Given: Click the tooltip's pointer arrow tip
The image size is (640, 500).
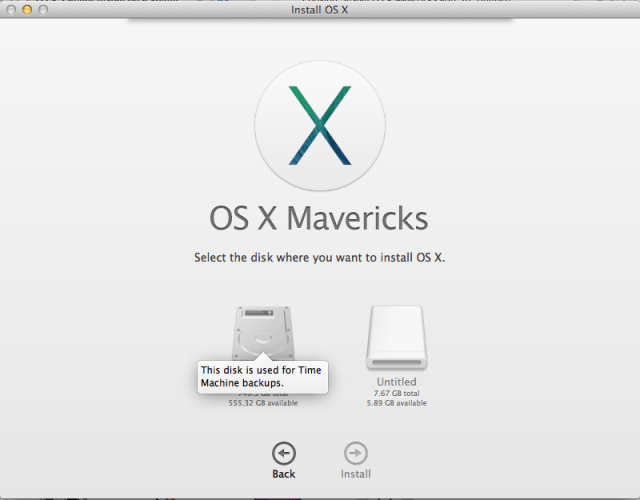Looking at the screenshot, I should pyautogui.click(x=264, y=353).
